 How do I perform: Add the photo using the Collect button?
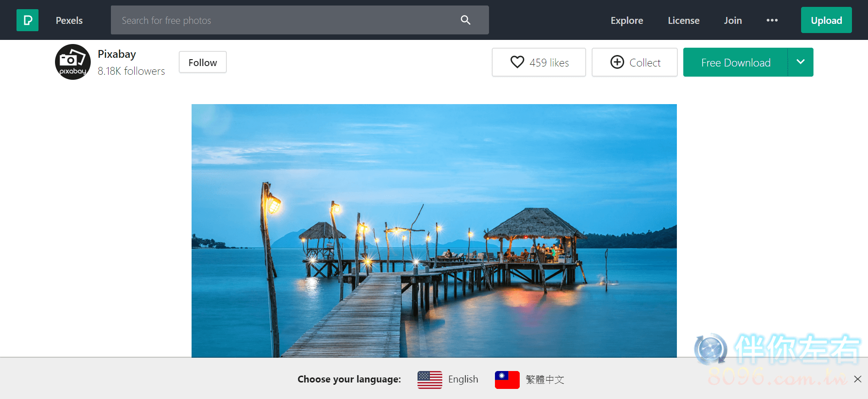click(635, 62)
